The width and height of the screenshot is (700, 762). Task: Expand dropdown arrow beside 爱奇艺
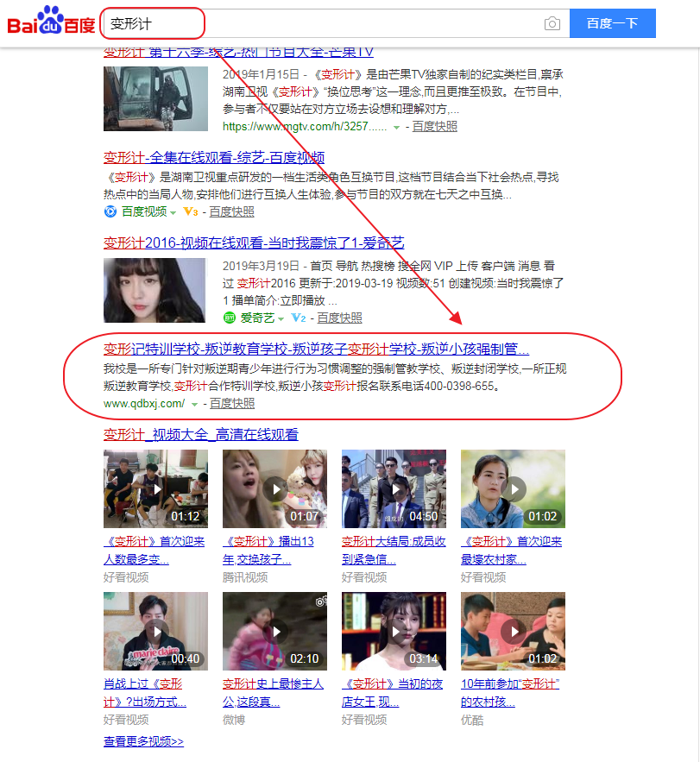coord(281,319)
